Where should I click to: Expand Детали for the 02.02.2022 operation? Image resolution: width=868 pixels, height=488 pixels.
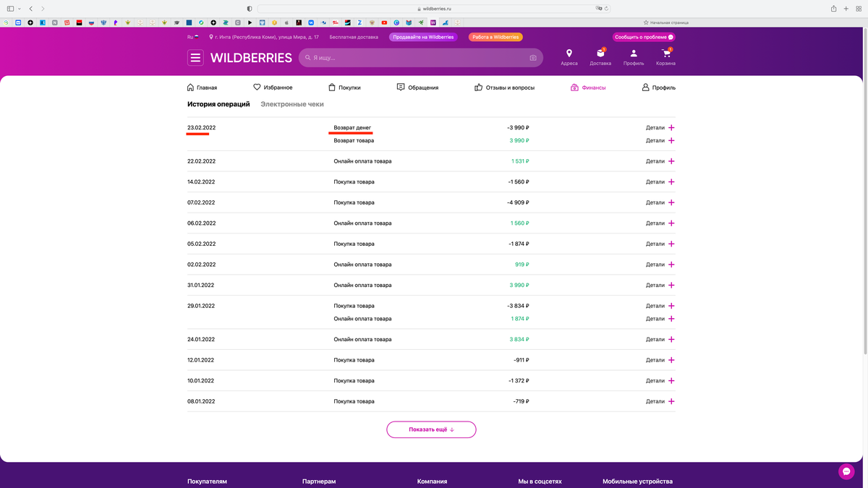coord(660,265)
